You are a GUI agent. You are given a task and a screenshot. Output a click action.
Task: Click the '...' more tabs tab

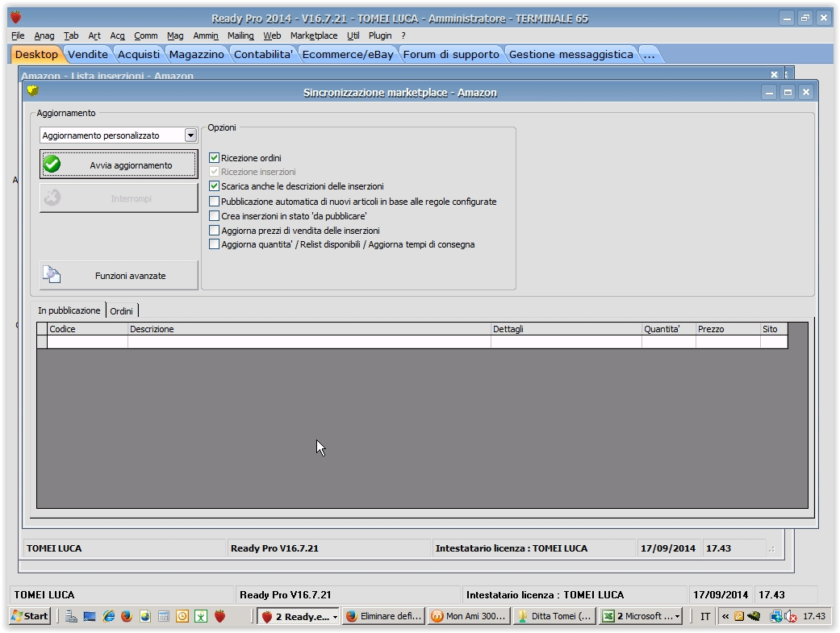coord(650,54)
